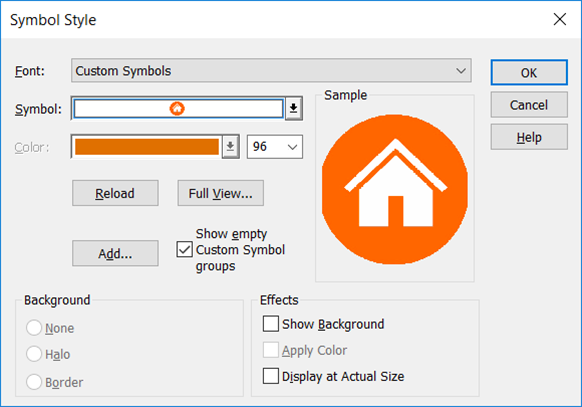Expand the symbol size 96 dropdown
This screenshot has height=407, width=582.
[x=275, y=147]
